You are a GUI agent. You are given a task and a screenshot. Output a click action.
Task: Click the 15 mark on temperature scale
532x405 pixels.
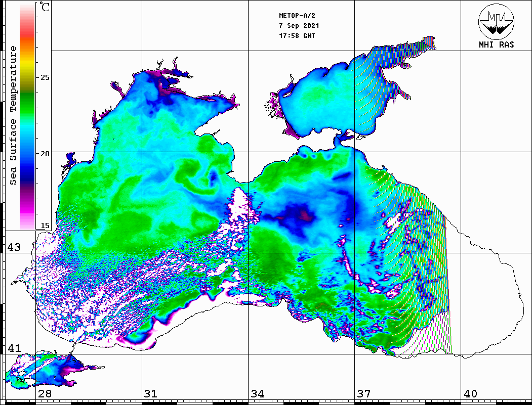45,226
